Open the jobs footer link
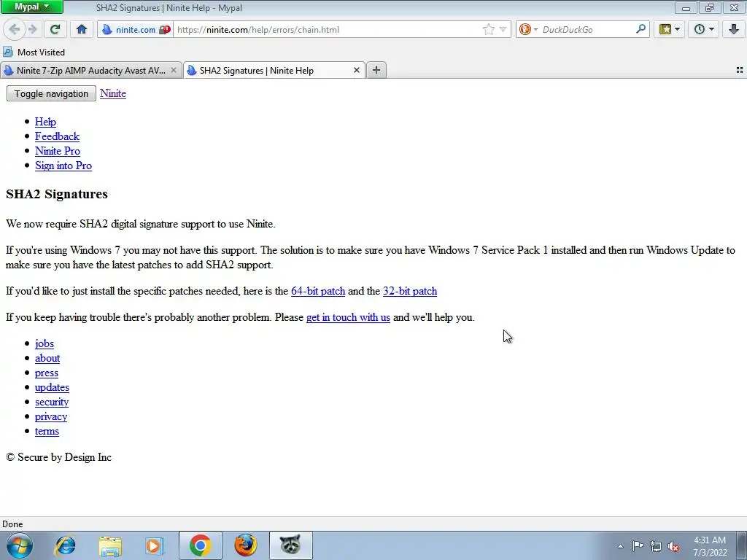 (x=44, y=344)
